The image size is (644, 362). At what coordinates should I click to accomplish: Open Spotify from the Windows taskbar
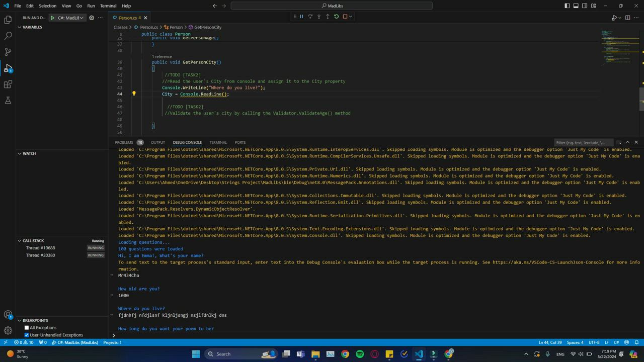click(x=360, y=354)
